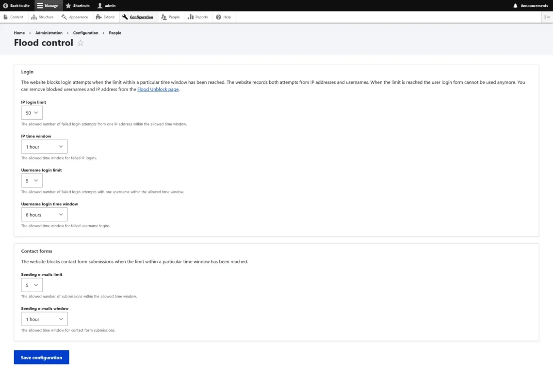Click the Appearance paintbrush item
Screen dimensions: 553x392
[75, 17]
